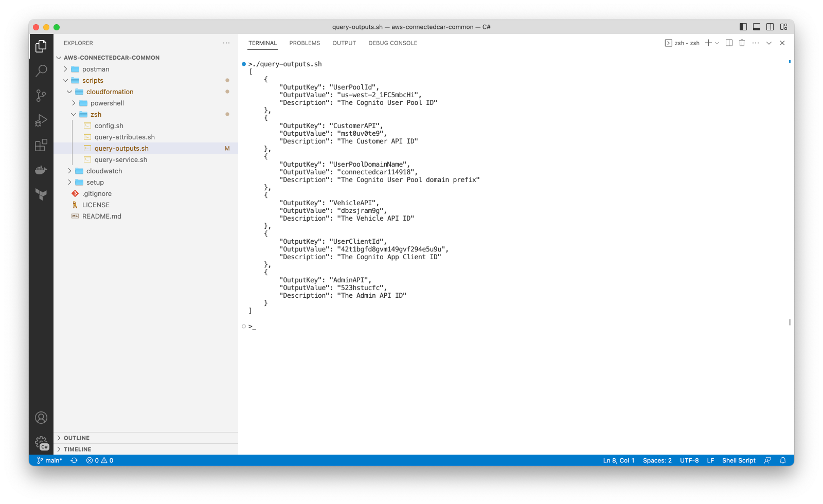Image resolution: width=823 pixels, height=504 pixels.
Task: Open the LICENSE file
Action: tap(146, 205)
